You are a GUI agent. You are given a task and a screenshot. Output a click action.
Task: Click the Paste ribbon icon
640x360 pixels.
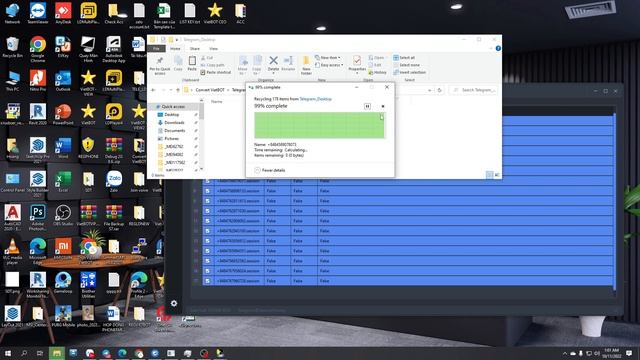[192, 64]
